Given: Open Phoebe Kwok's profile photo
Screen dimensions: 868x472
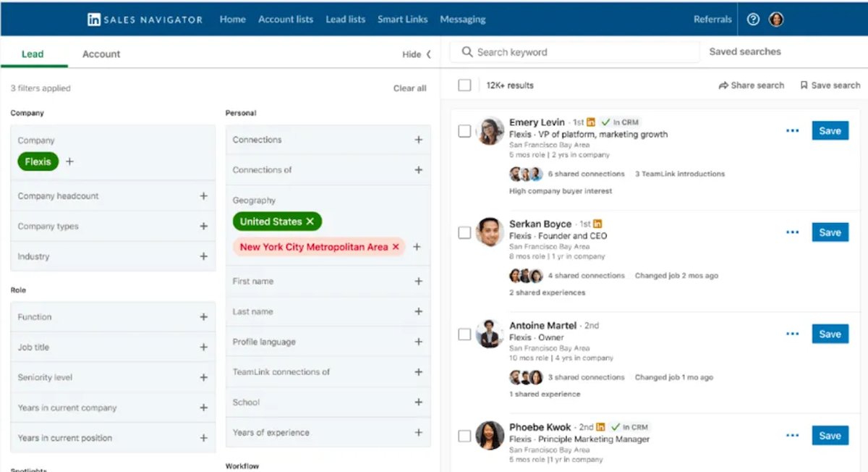Looking at the screenshot, I should 490,436.
